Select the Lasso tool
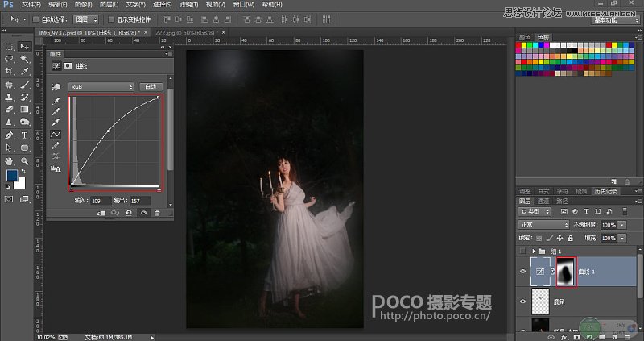The width and height of the screenshot is (644, 341). click(9, 59)
